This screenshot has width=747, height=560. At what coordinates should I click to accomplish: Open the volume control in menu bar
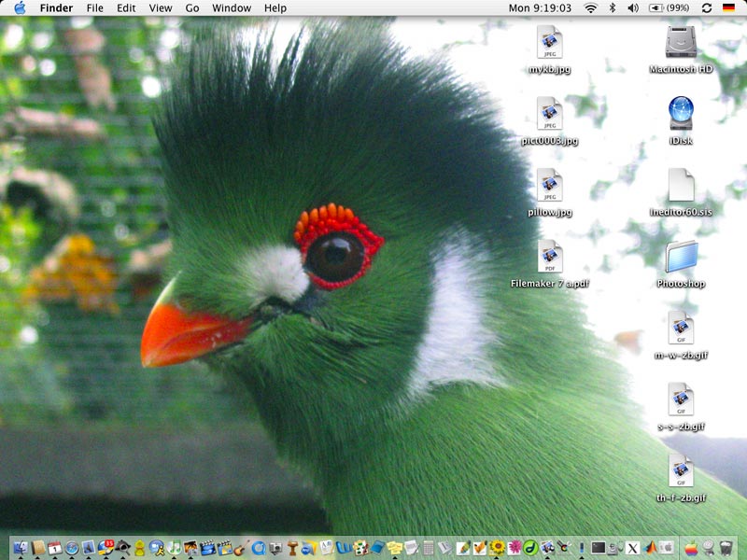point(633,8)
